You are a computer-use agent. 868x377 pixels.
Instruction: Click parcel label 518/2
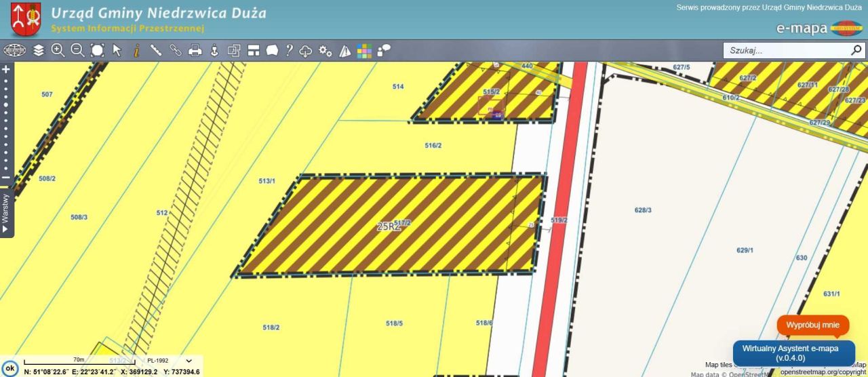(x=271, y=328)
